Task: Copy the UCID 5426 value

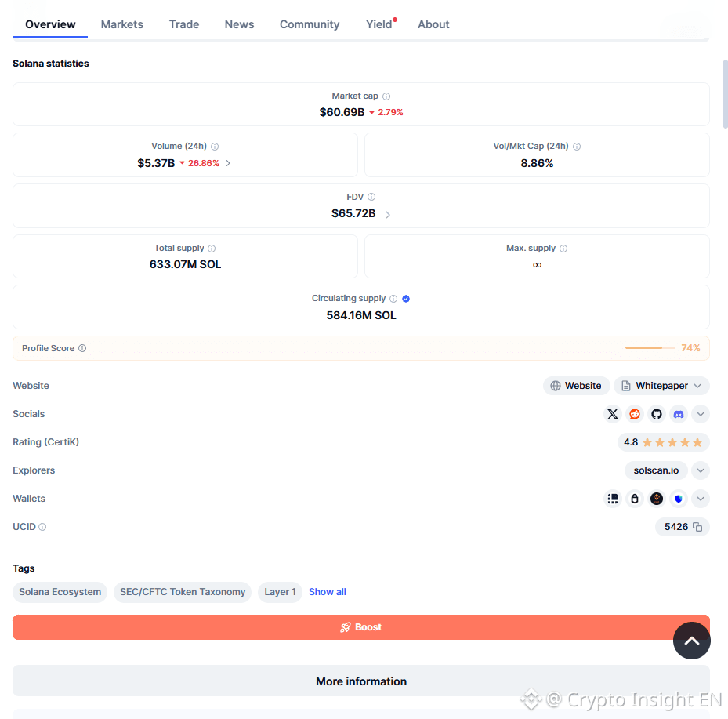Action: coord(697,527)
